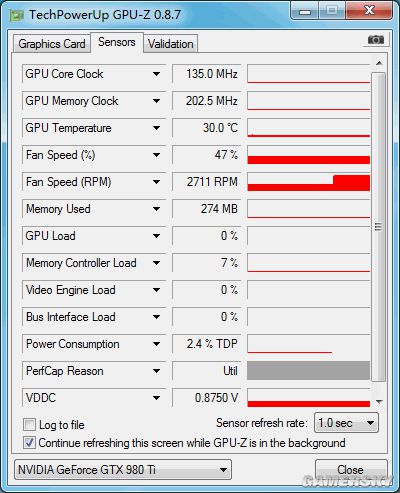The image size is (400, 493).
Task: Click the scrollbar up arrow
Action: pos(379,63)
